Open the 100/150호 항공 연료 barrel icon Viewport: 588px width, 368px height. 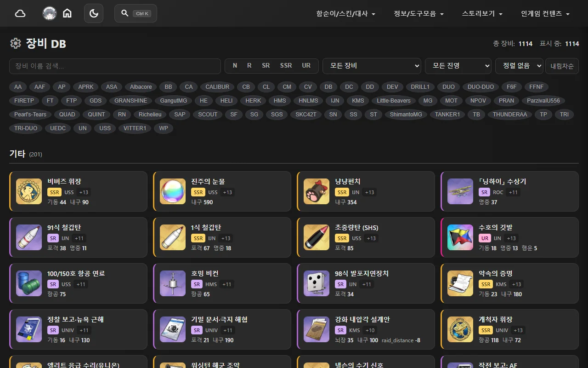tap(29, 283)
